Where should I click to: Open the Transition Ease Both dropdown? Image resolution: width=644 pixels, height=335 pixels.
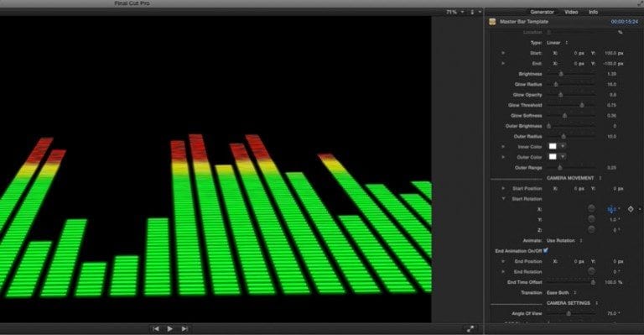pyautogui.click(x=561, y=293)
